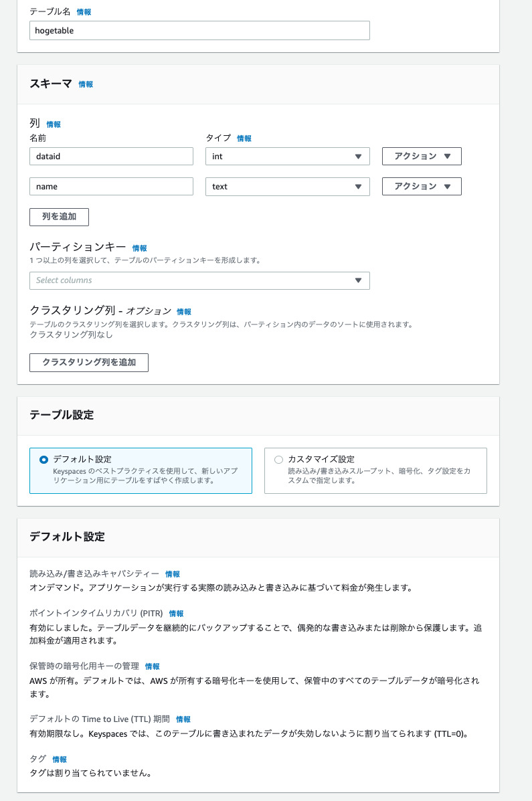Open the Select columns partition key dropdown

pos(199,280)
